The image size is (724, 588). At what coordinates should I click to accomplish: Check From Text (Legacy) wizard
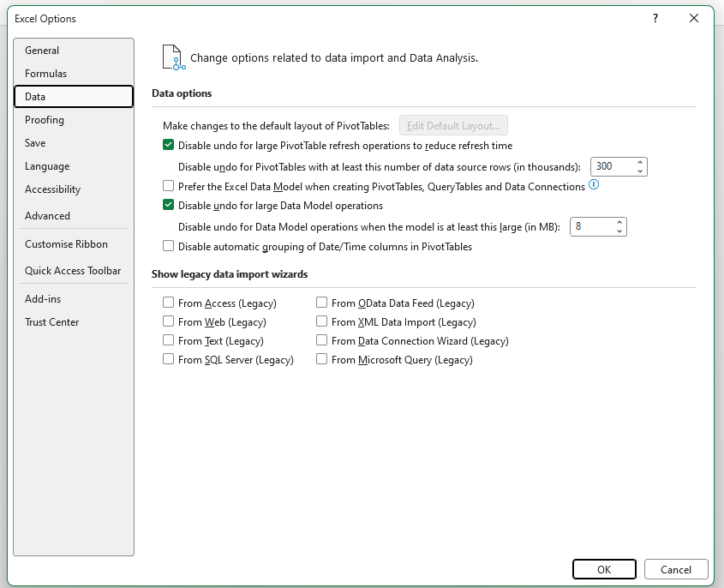pyautogui.click(x=168, y=340)
